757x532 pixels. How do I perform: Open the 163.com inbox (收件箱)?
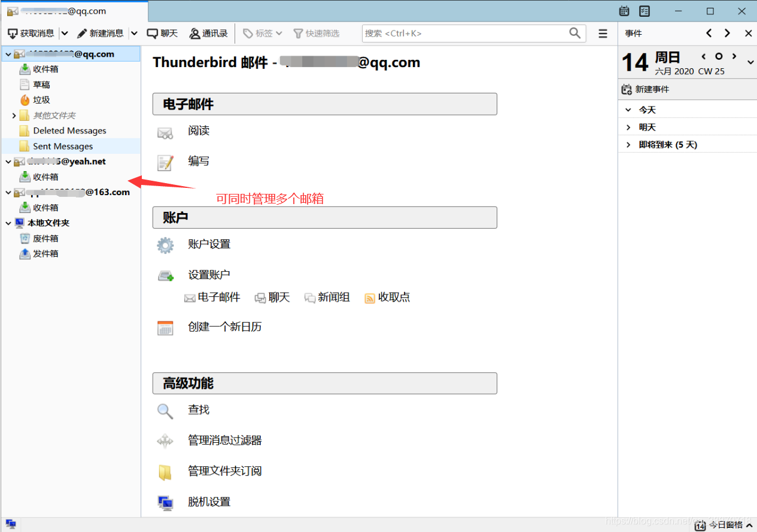coord(45,208)
